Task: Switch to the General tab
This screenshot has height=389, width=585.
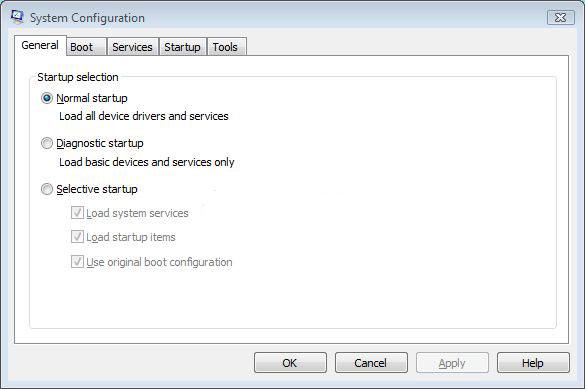Action: (x=40, y=45)
